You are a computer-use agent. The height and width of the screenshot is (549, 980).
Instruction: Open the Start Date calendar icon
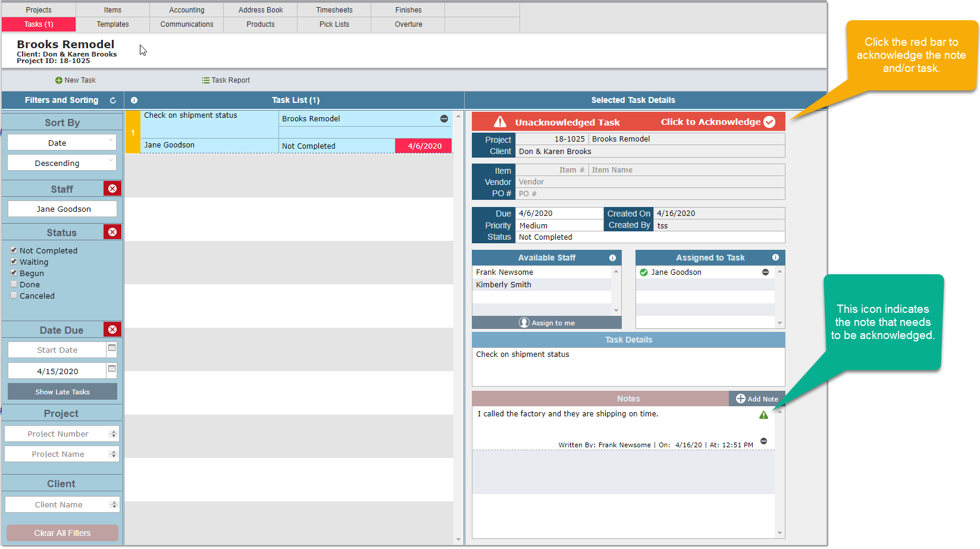pyautogui.click(x=111, y=348)
